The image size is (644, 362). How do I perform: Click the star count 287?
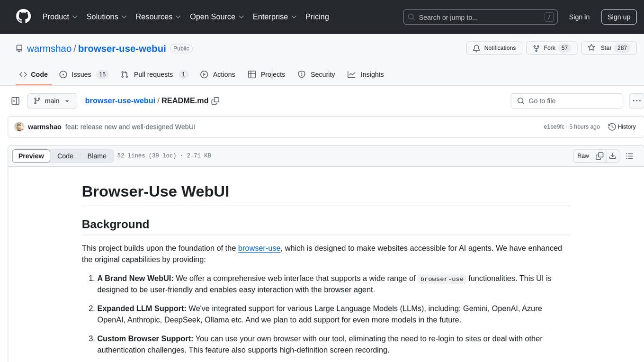click(x=622, y=48)
